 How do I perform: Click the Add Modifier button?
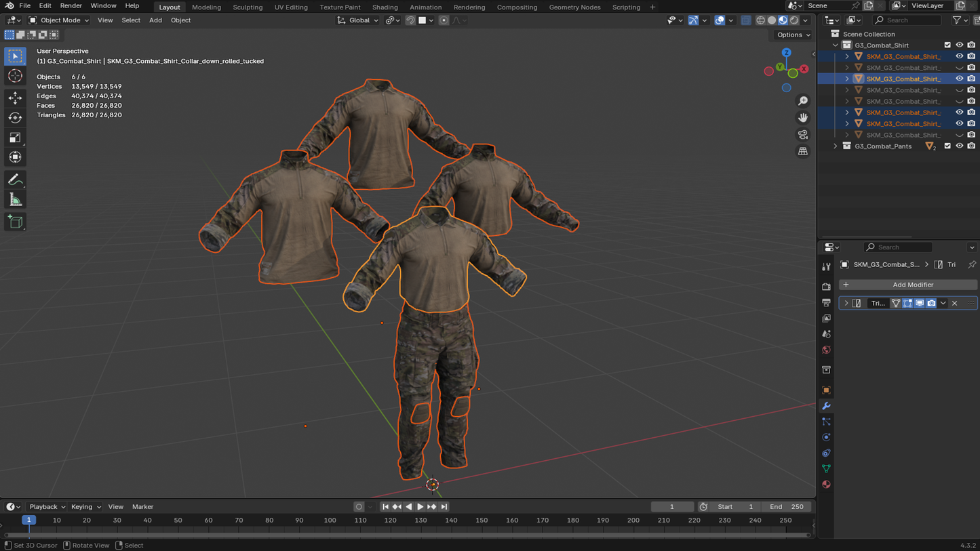tap(907, 285)
